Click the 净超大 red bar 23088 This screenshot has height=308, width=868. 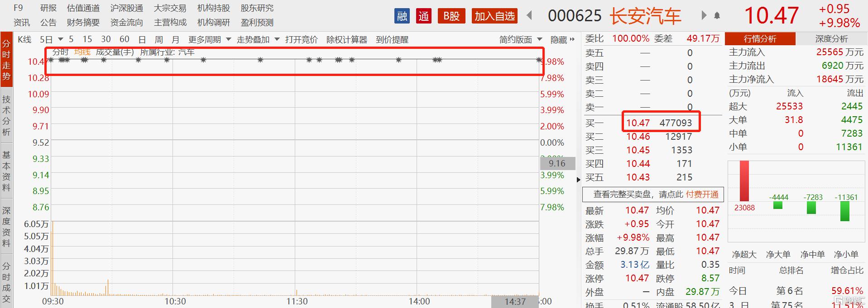click(x=744, y=181)
